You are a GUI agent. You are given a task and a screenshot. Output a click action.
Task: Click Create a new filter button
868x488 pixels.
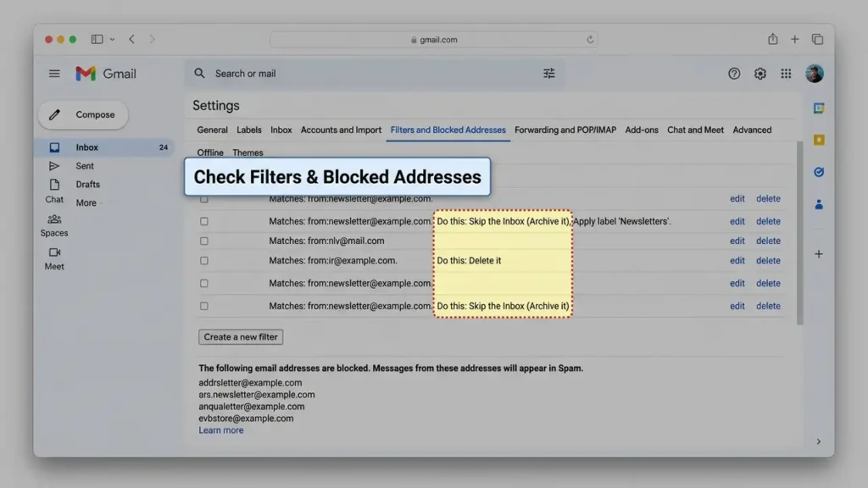pos(241,337)
